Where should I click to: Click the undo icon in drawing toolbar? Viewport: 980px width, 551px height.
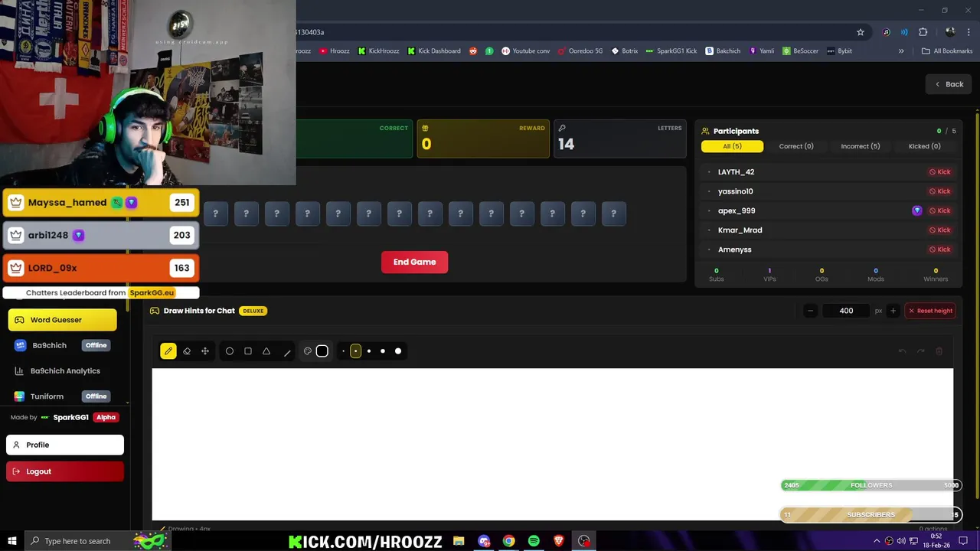click(x=902, y=351)
